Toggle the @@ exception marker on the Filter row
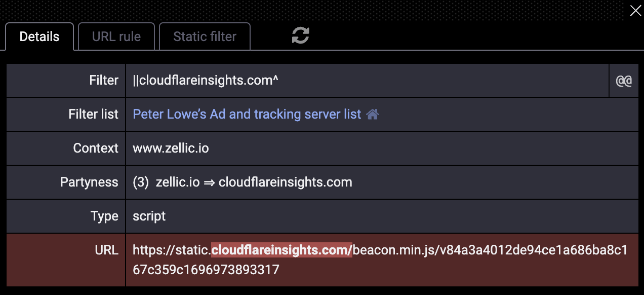644x295 pixels. point(624,80)
